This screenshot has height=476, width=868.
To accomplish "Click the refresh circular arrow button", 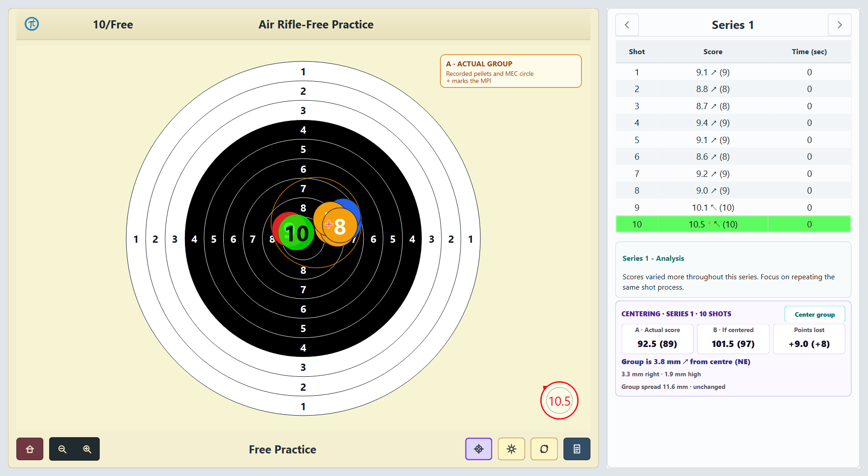I will coord(544,449).
